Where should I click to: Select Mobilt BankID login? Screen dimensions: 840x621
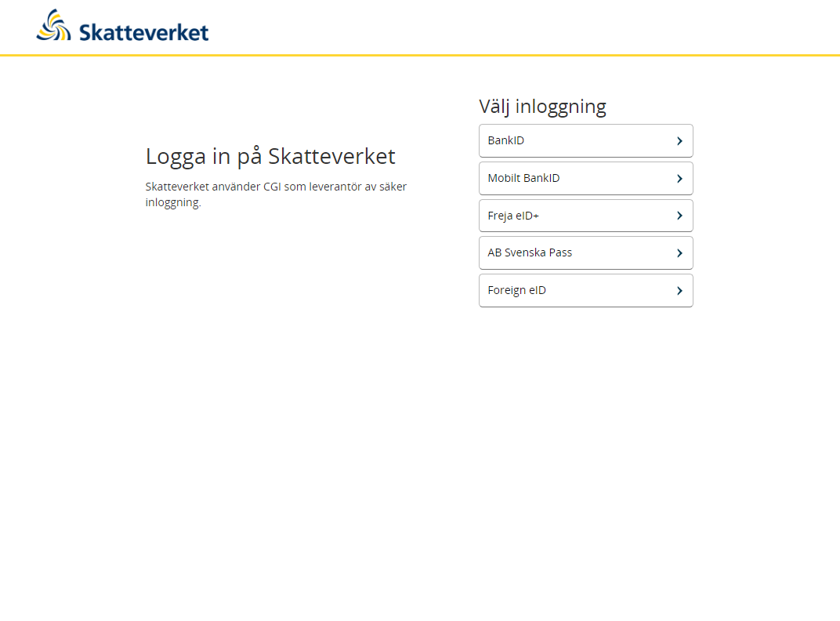[x=585, y=178]
